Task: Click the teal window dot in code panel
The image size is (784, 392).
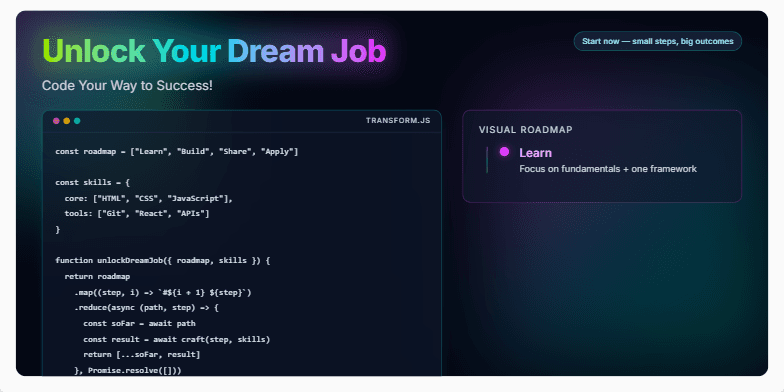Action: [77, 121]
